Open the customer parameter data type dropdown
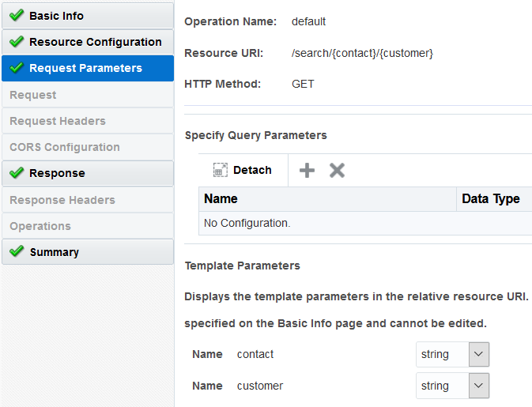Viewport: 532px width, 407px height. [x=479, y=386]
